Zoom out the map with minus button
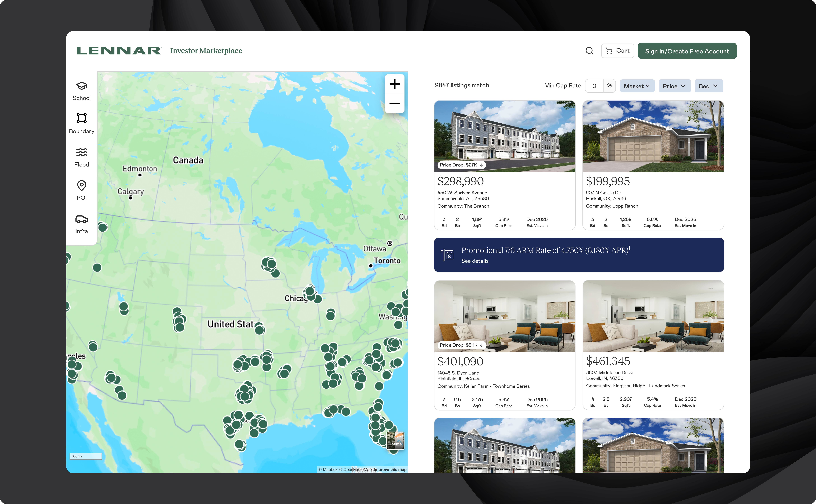This screenshot has height=504, width=816. click(395, 103)
